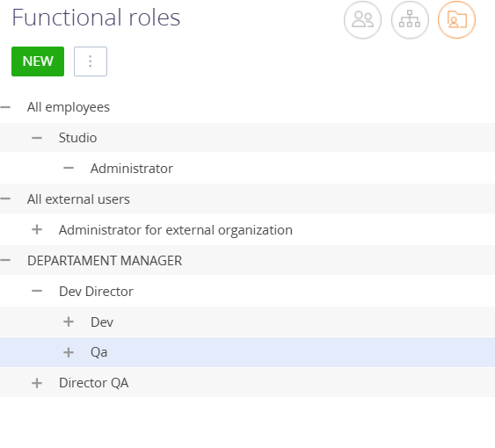Collapse the Administrator node under Studio
The image size is (495, 448).
(x=69, y=168)
